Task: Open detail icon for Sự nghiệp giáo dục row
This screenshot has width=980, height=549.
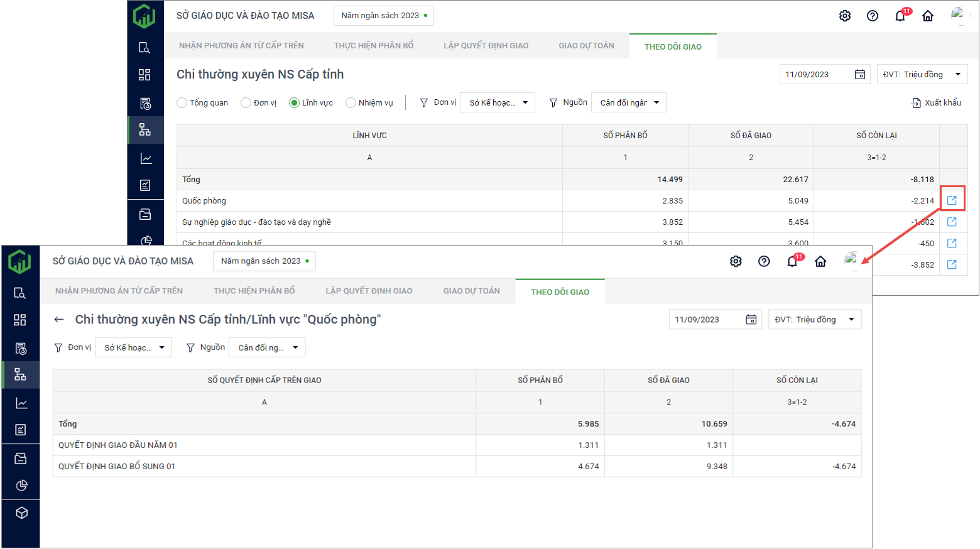Action: (952, 222)
